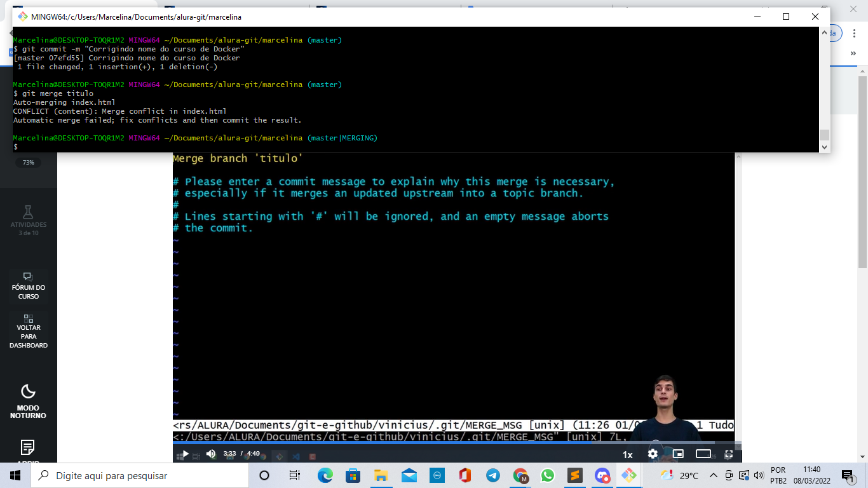Open notification center
Viewport: 868px width, 488px height.
click(x=848, y=475)
